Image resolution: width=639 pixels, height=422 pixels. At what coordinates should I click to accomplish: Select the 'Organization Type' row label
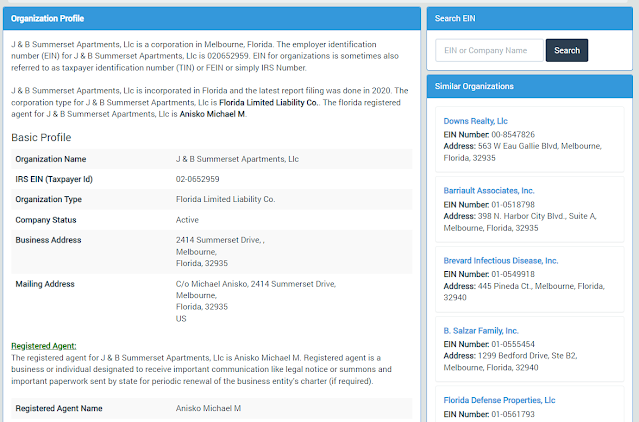(48, 199)
